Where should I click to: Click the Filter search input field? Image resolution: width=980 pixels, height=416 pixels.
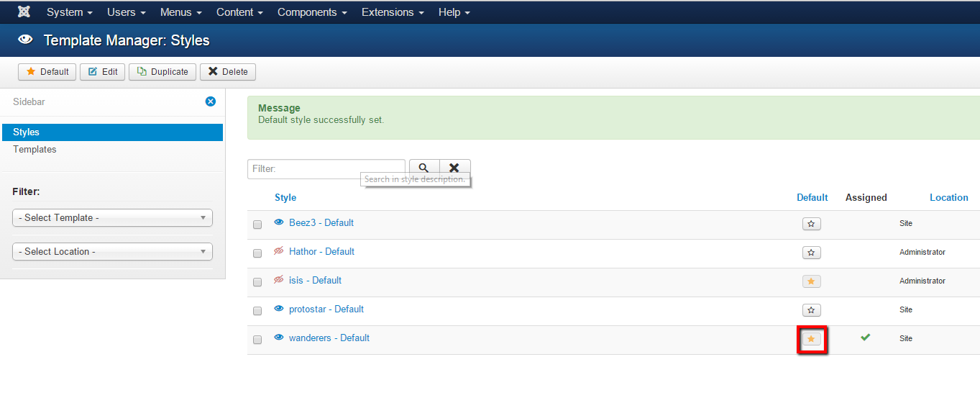click(326, 169)
